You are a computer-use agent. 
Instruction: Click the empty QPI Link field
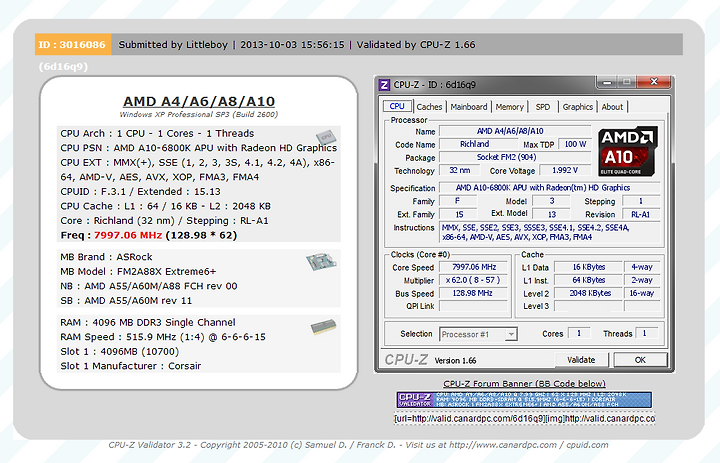coord(473,306)
